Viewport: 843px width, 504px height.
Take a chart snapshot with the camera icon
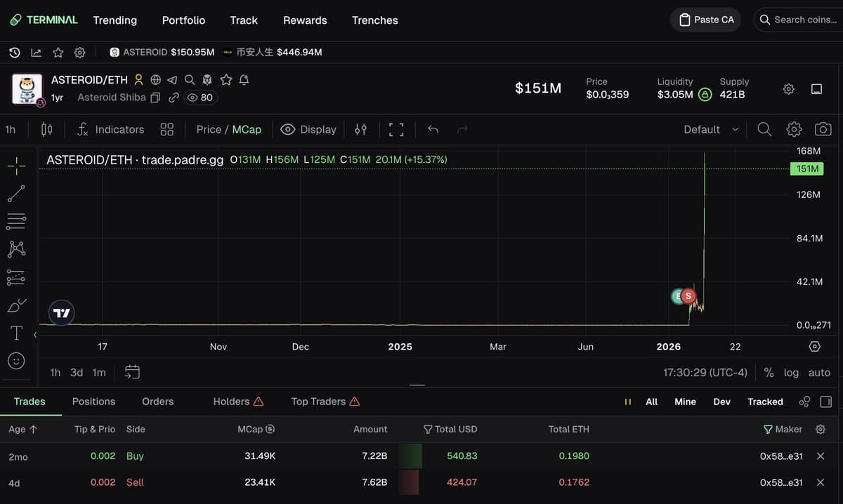pyautogui.click(x=823, y=129)
